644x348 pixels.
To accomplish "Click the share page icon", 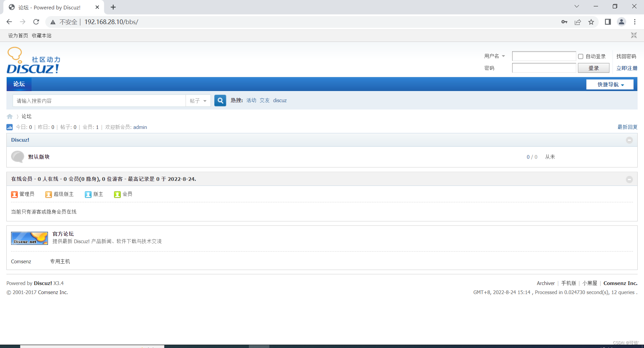I will coord(578,22).
